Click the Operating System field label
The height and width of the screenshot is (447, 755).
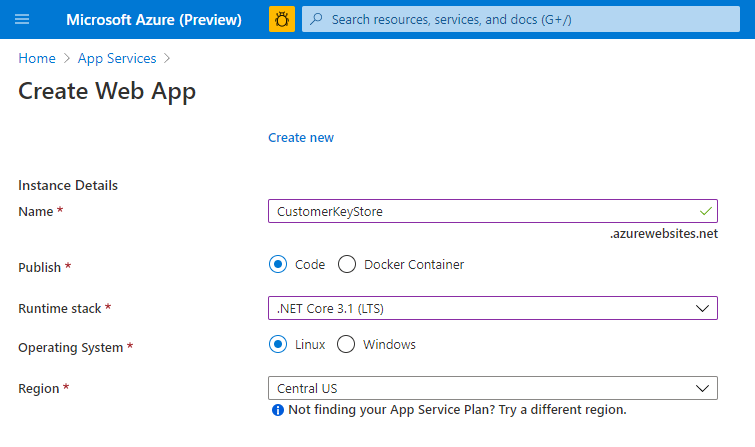click(71, 347)
